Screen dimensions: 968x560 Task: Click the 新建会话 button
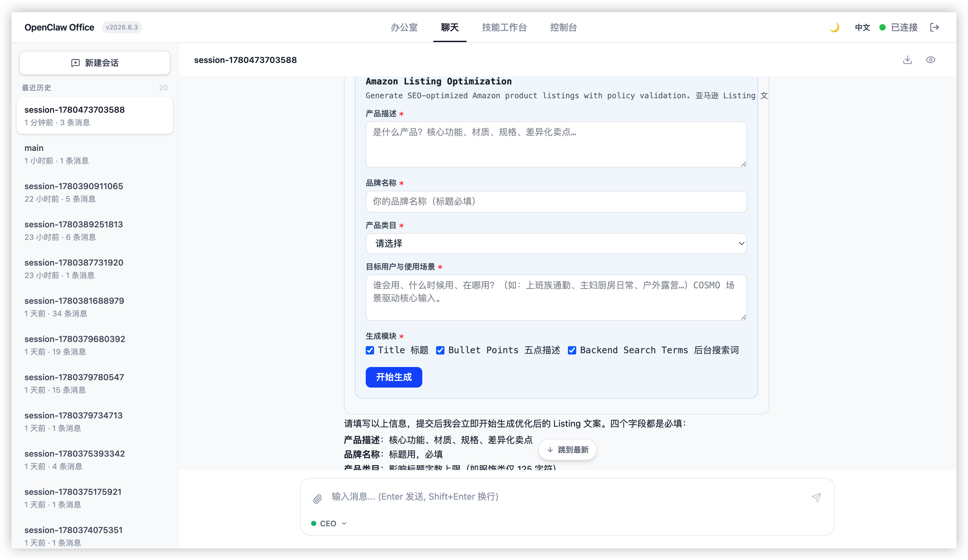click(94, 63)
